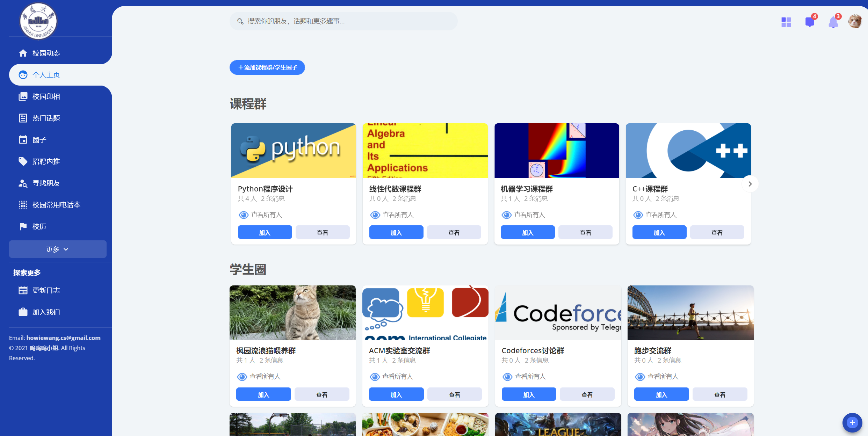Click eye icon on 跑步交流群 card
868x436 pixels.
640,377
